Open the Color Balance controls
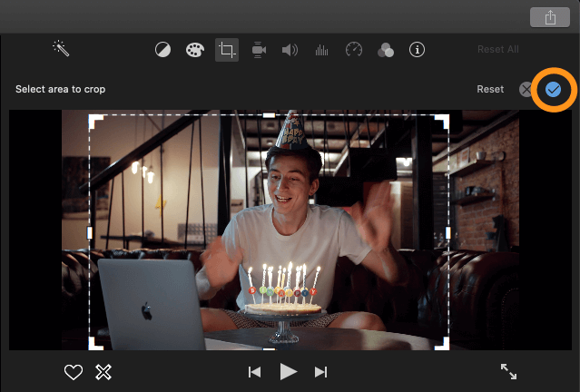The image size is (580, 392). [163, 50]
